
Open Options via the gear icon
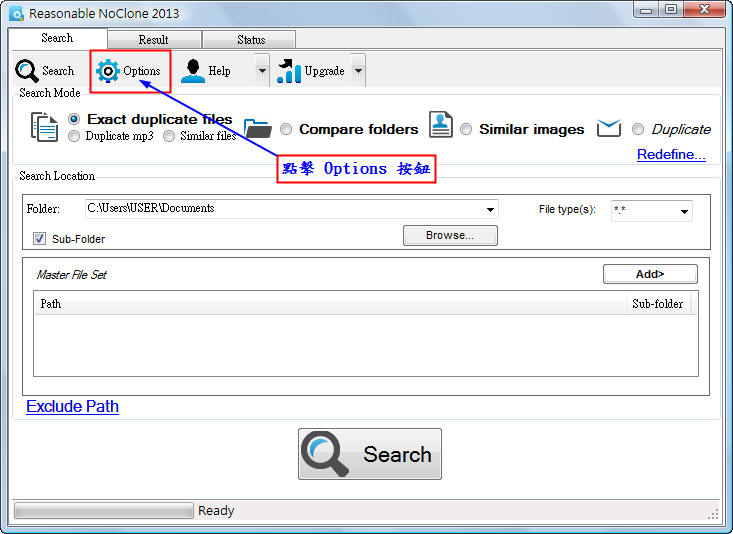point(107,71)
